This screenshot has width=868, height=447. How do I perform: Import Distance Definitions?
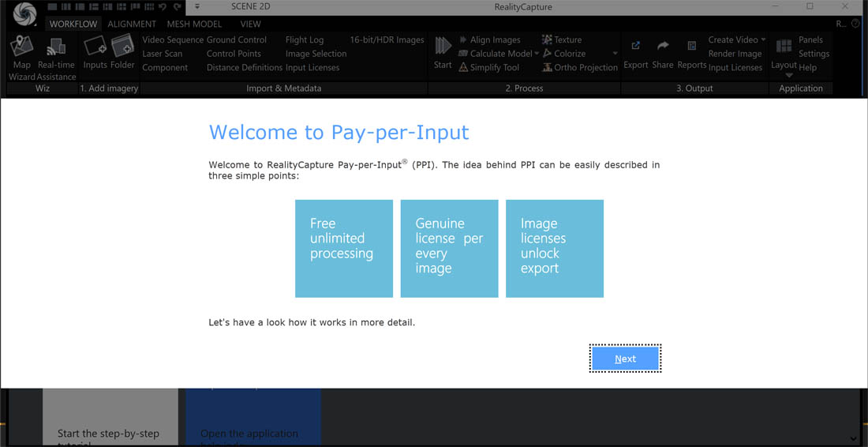coord(244,68)
